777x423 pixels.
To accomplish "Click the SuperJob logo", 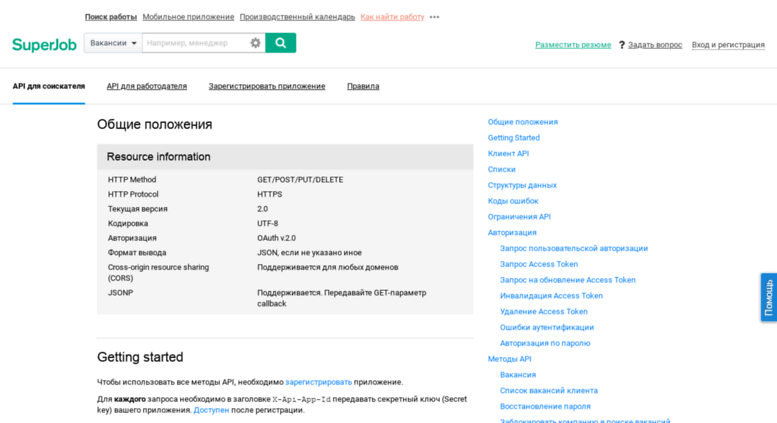I will click(x=44, y=45).
